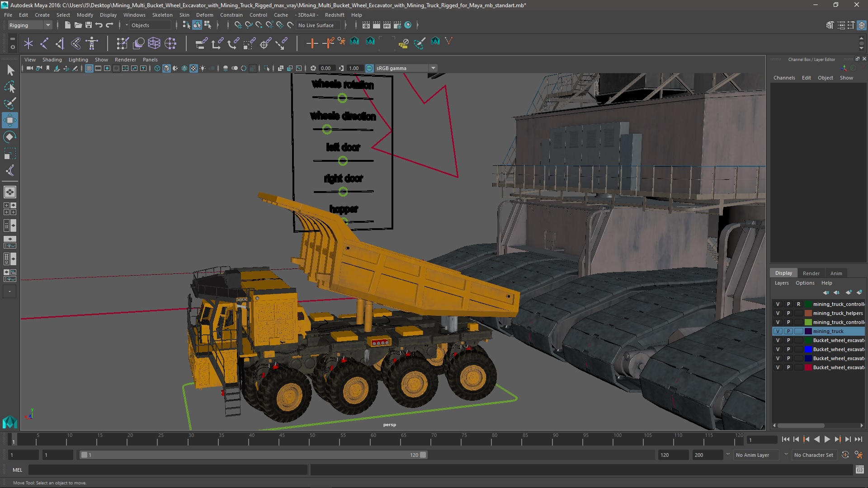Image resolution: width=868 pixels, height=488 pixels.
Task: Click the Undo arrow icon
Action: pos(99,25)
